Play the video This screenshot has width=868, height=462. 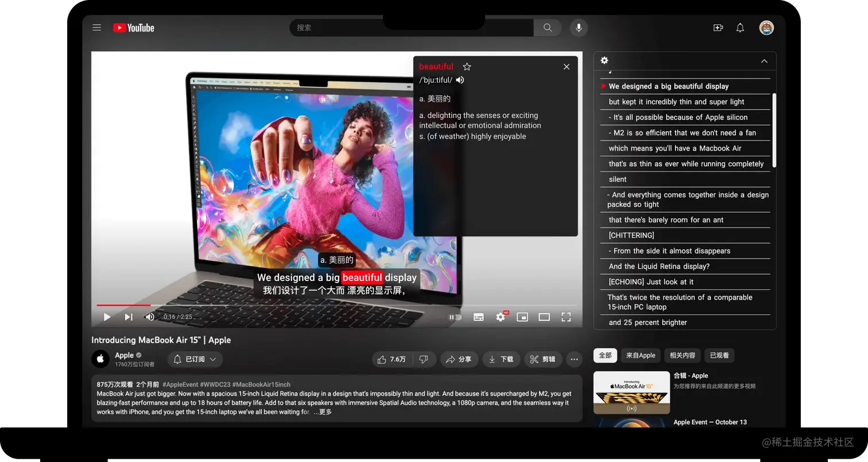(107, 317)
